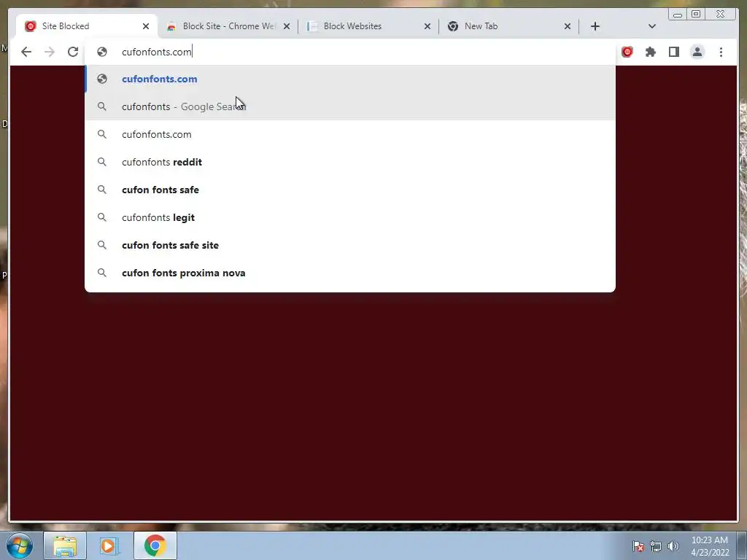This screenshot has width=747, height=560.
Task: Click the magnifier icon beside cufon fonts proxima nova
Action: coord(102,273)
